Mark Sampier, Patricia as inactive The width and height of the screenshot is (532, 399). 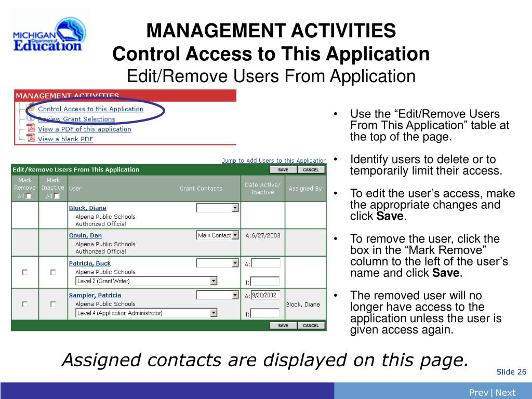53,304
